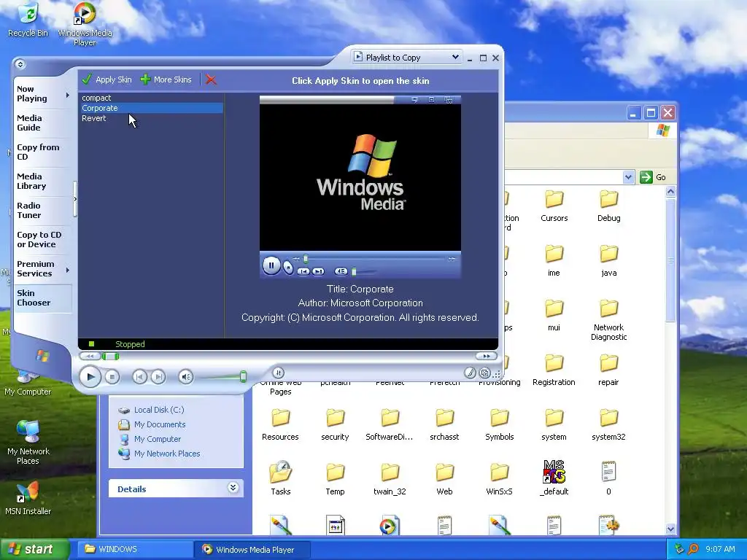Expand the Now Playing submenu arrow
Viewport: 747px width, 560px height.
pyautogui.click(x=68, y=95)
